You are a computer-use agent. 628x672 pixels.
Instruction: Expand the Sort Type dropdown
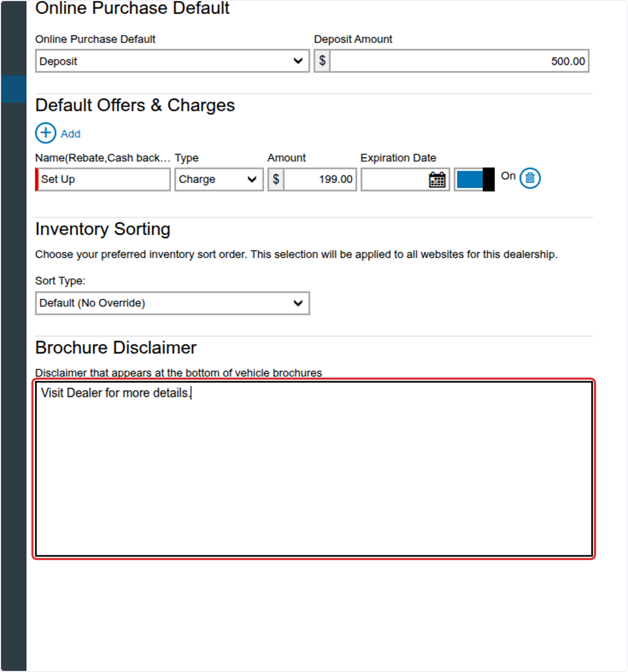(x=172, y=303)
